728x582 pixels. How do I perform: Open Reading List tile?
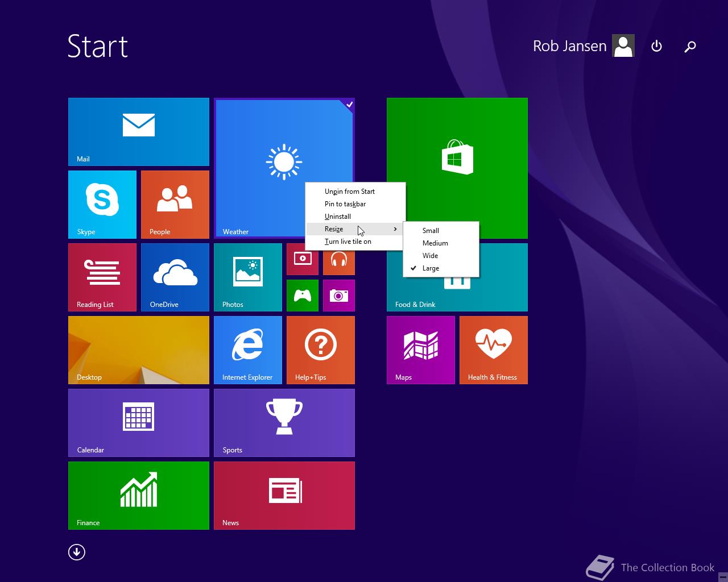pos(102,277)
